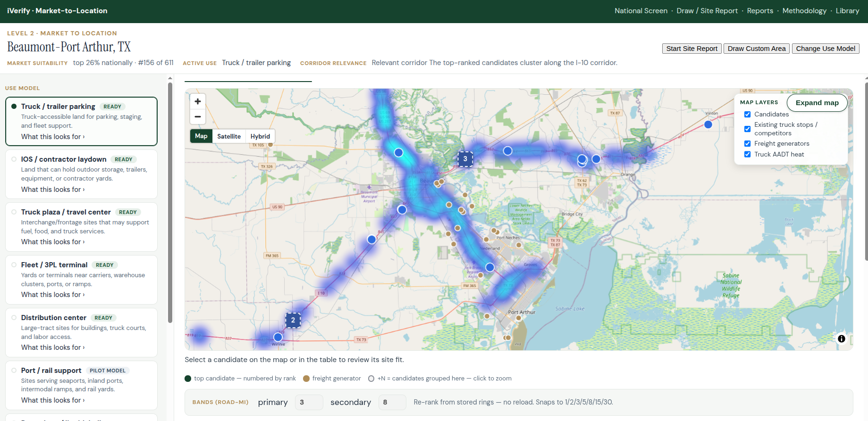The image size is (868, 421).
Task: Expand 'What this looks for' under Port / rail support
Action: coord(53,400)
